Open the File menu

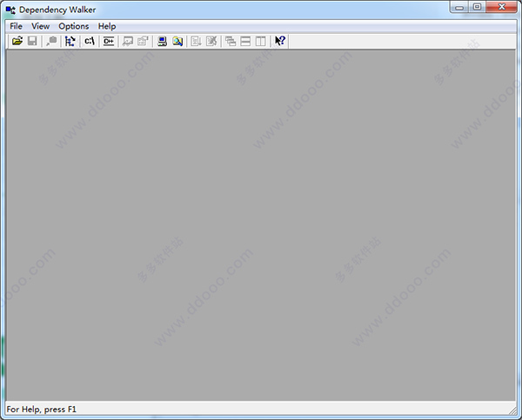pyautogui.click(x=16, y=26)
